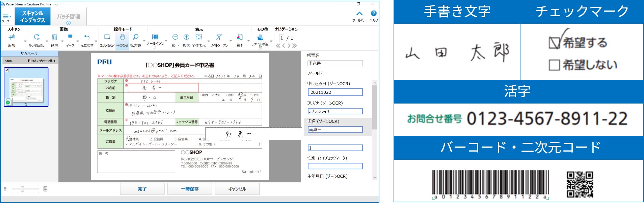This screenshot has width=644, height=203.
Task: Collapse ribbon with ツールバー chevron
Action: 359,14
